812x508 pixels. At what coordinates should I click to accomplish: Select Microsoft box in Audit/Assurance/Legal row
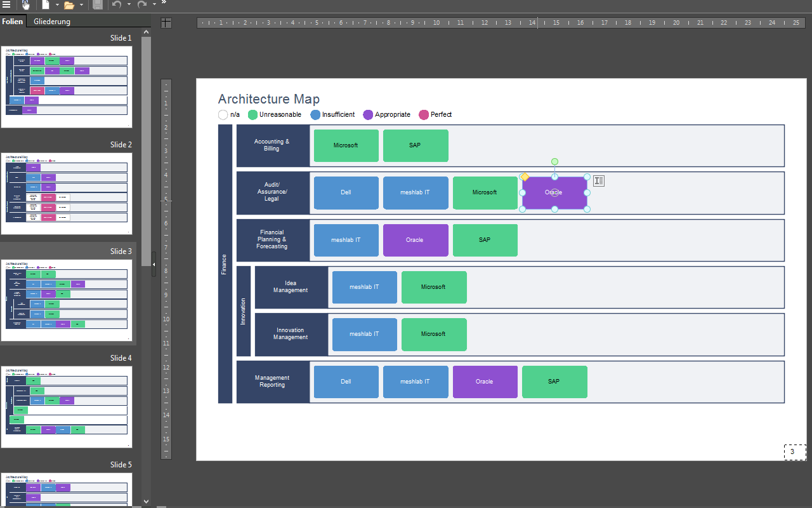[x=485, y=193]
